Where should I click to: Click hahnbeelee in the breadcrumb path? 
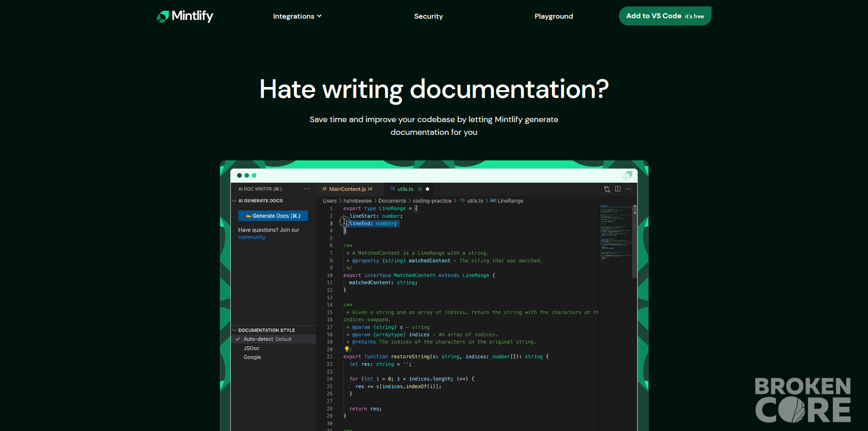(x=358, y=201)
